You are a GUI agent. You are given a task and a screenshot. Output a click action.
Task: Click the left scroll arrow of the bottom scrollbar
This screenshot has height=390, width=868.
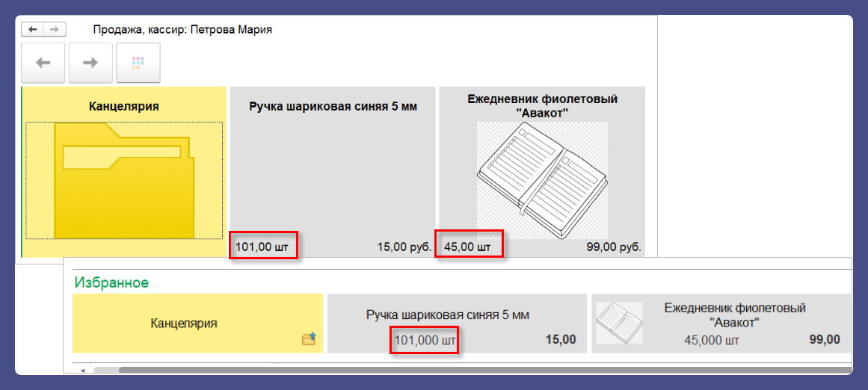(x=84, y=370)
